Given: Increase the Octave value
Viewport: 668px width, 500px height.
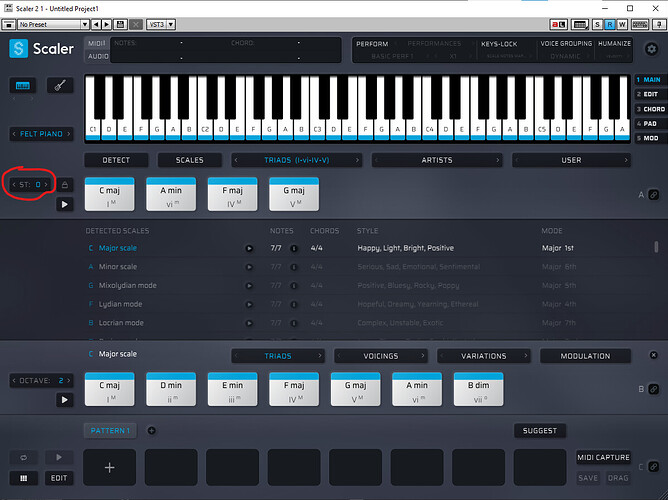Looking at the screenshot, I should [69, 380].
